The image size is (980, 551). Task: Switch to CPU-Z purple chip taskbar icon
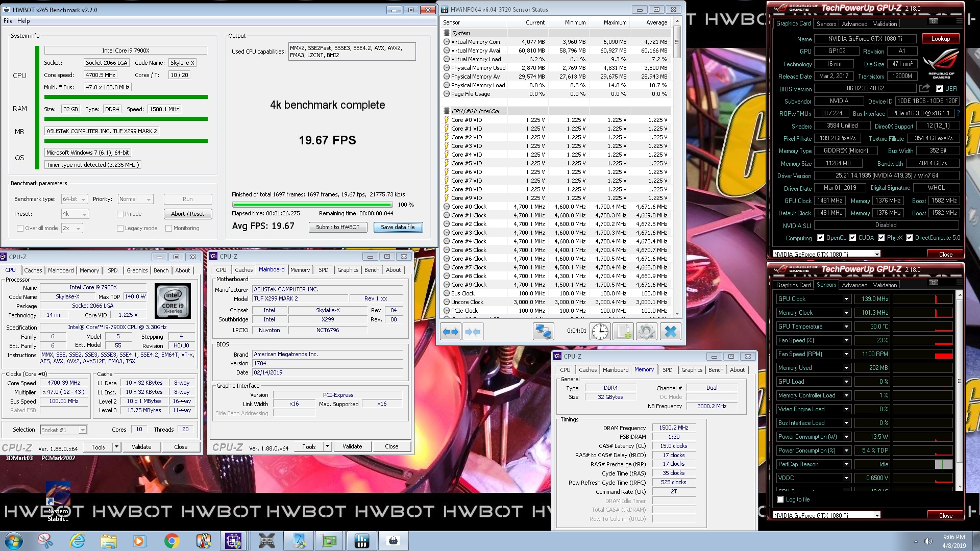click(234, 541)
